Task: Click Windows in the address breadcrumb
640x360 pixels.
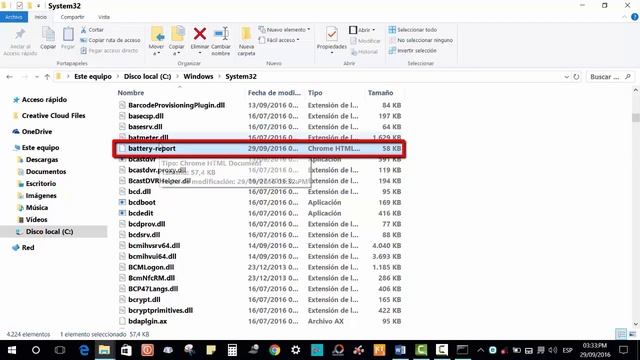Action: (198, 76)
